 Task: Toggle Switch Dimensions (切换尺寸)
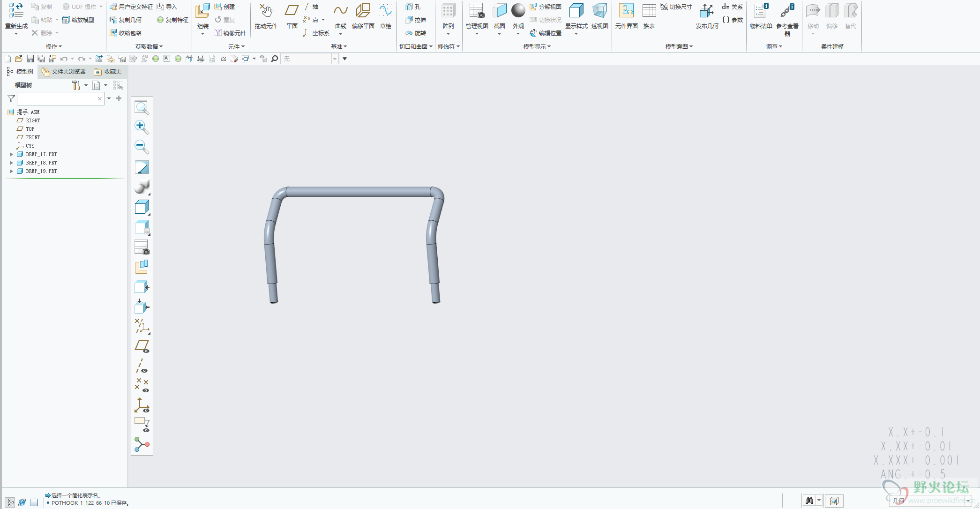(676, 7)
